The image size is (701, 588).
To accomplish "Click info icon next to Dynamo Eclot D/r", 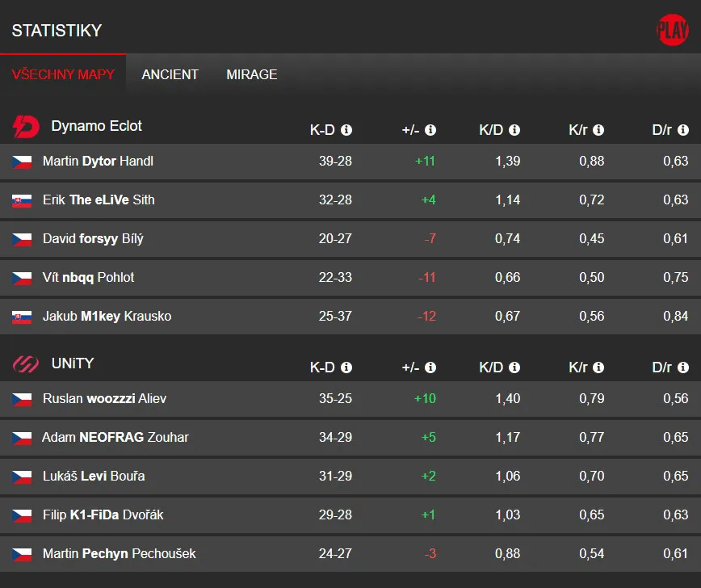I will point(682,130).
